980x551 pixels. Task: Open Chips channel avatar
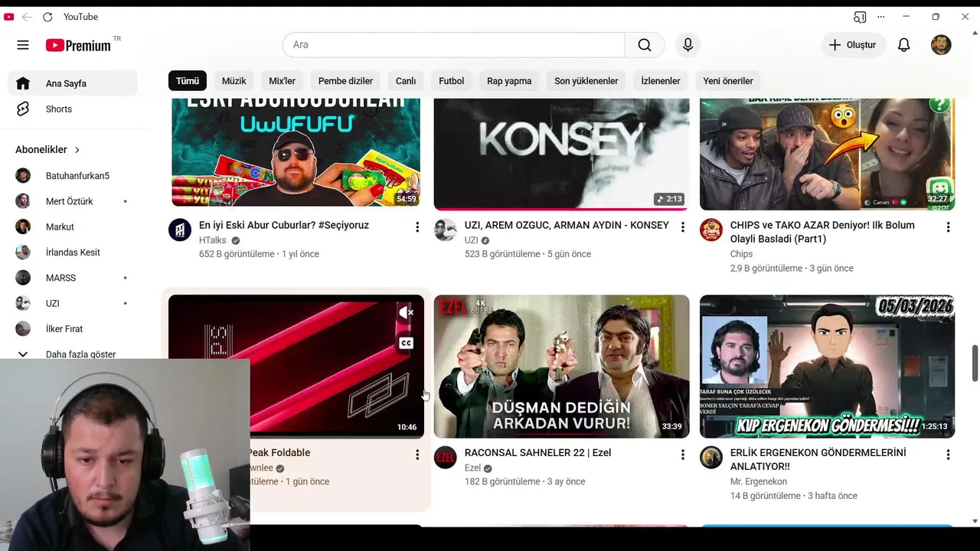point(711,230)
